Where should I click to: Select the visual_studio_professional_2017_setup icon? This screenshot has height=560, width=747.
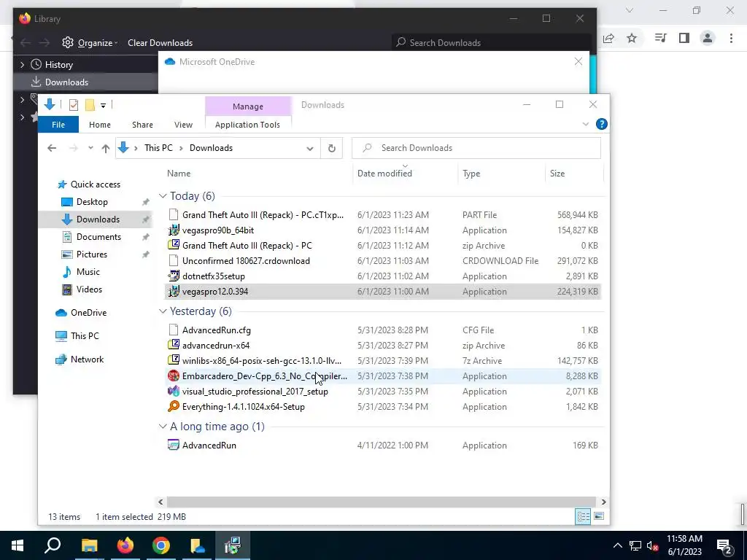click(x=174, y=392)
